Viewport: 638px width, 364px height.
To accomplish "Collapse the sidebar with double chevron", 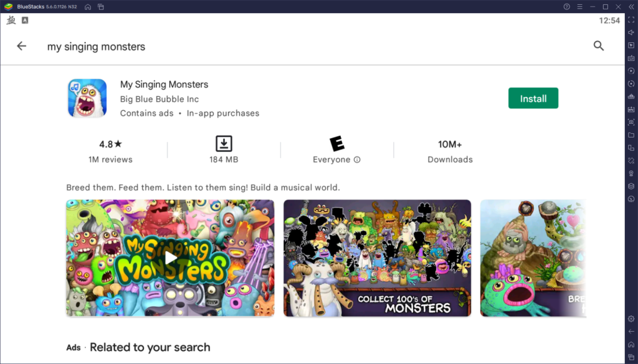I will (x=631, y=7).
